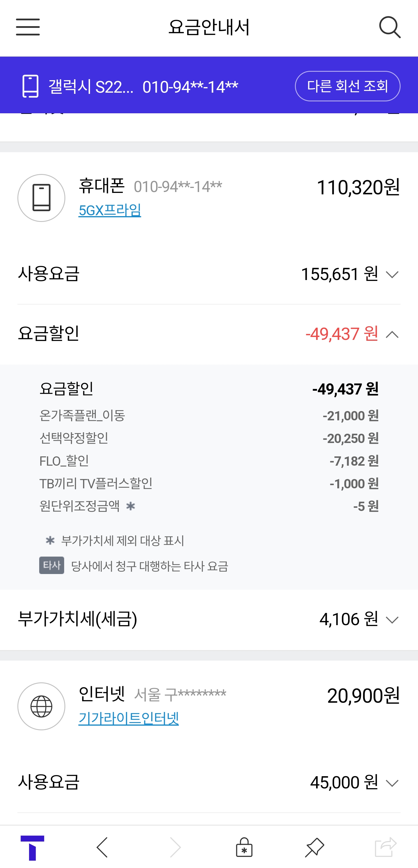418x868 pixels.
Task: Collapse the 요금할인 -49,437 원 section
Action: (x=392, y=334)
